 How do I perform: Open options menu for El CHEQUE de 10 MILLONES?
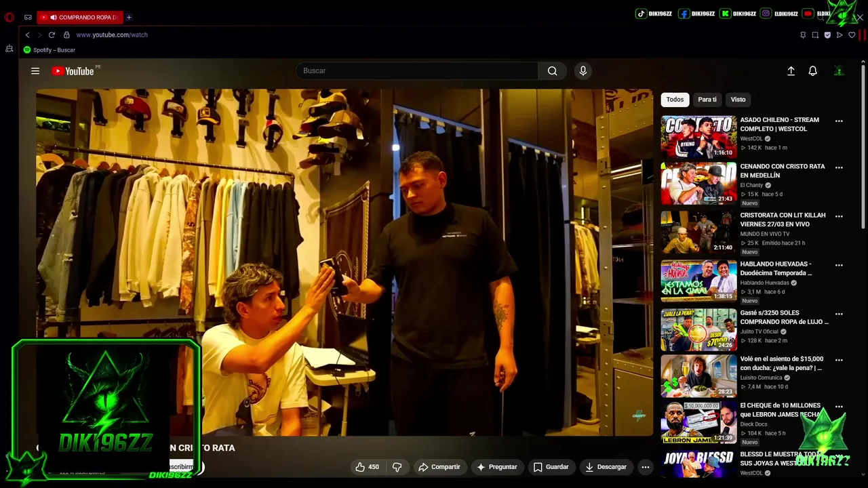[x=839, y=407]
